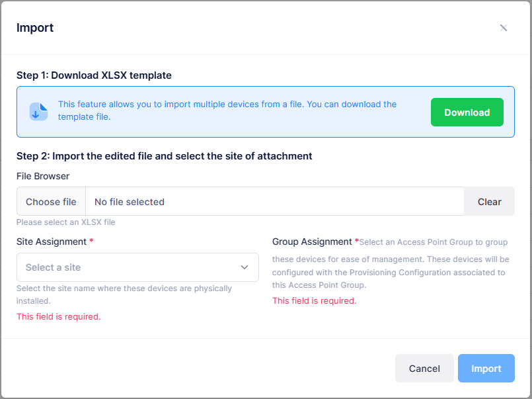Click the template info banner text
This screenshot has width=532, height=399.
(227, 111)
